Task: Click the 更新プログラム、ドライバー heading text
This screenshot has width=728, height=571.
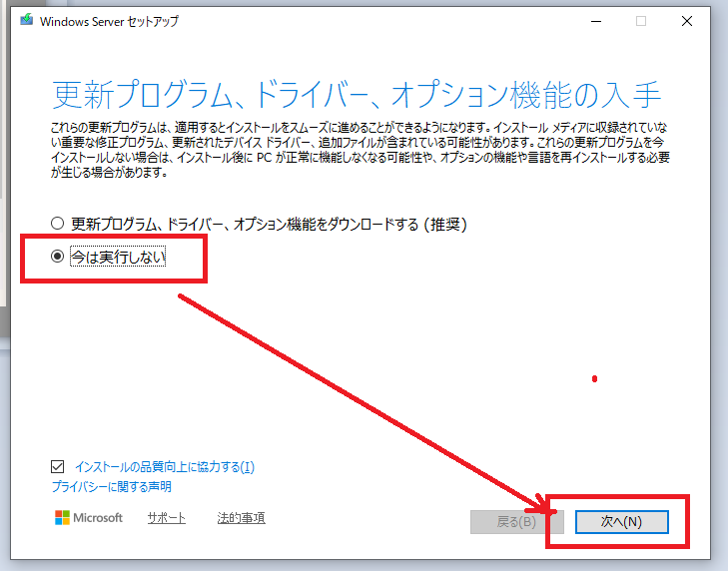Action: pos(355,95)
